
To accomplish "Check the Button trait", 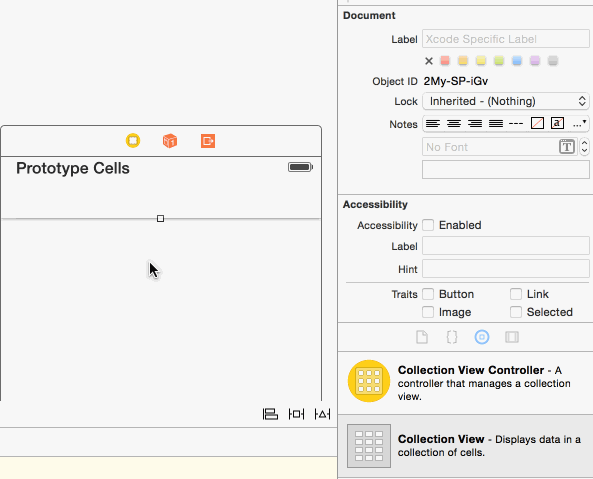I will point(428,294).
